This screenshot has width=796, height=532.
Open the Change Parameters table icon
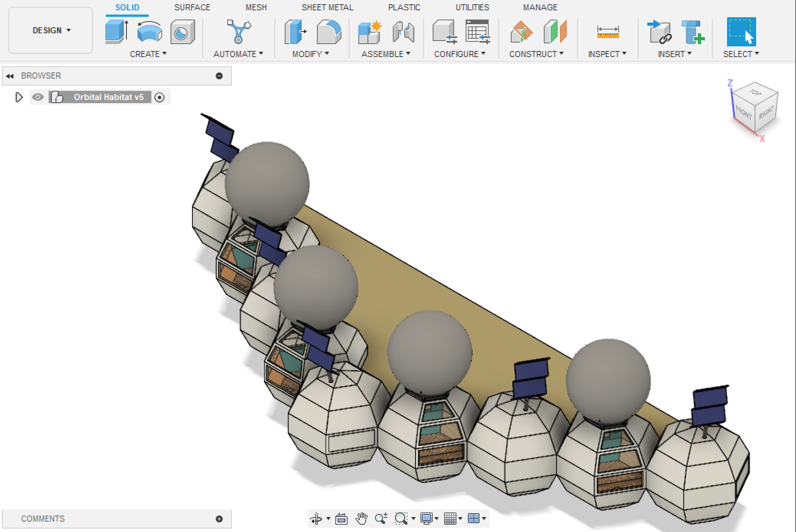478,31
